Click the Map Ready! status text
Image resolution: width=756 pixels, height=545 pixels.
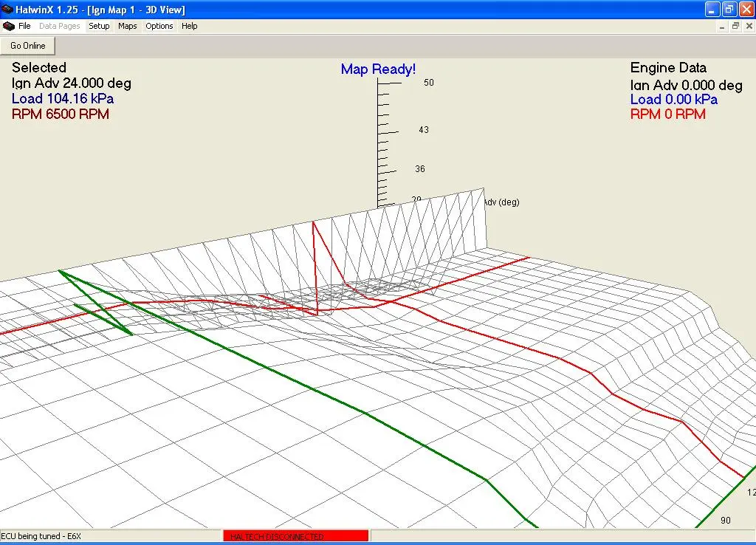coord(378,69)
